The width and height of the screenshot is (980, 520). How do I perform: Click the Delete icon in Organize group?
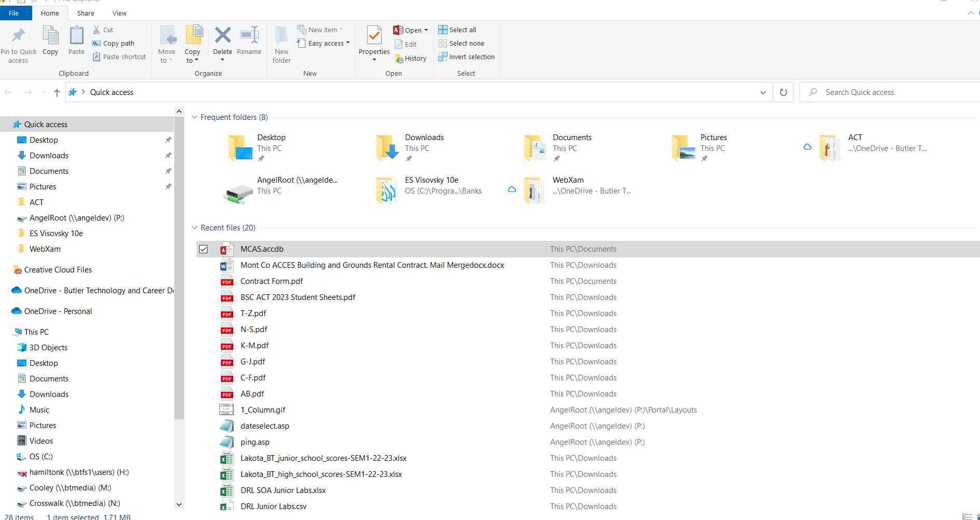coord(222,35)
